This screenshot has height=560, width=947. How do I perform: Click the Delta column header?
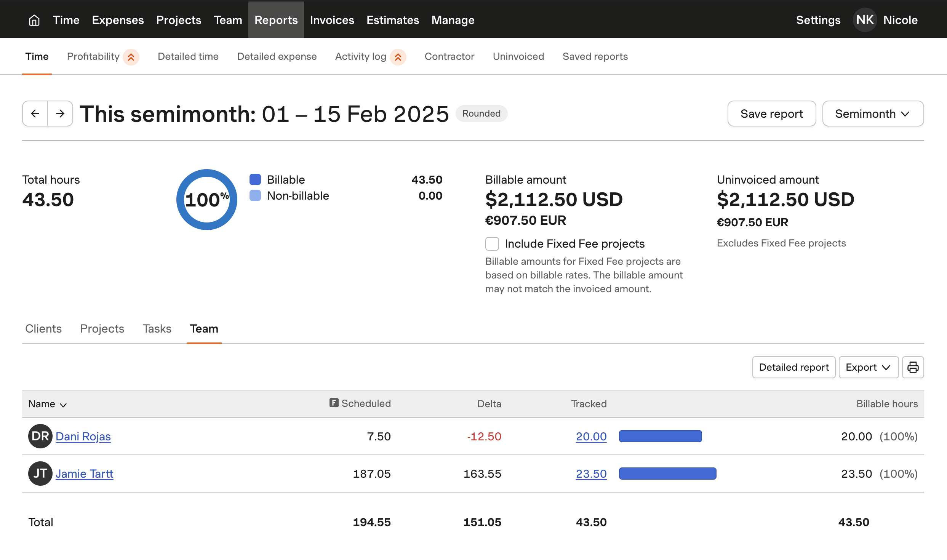[x=489, y=404]
